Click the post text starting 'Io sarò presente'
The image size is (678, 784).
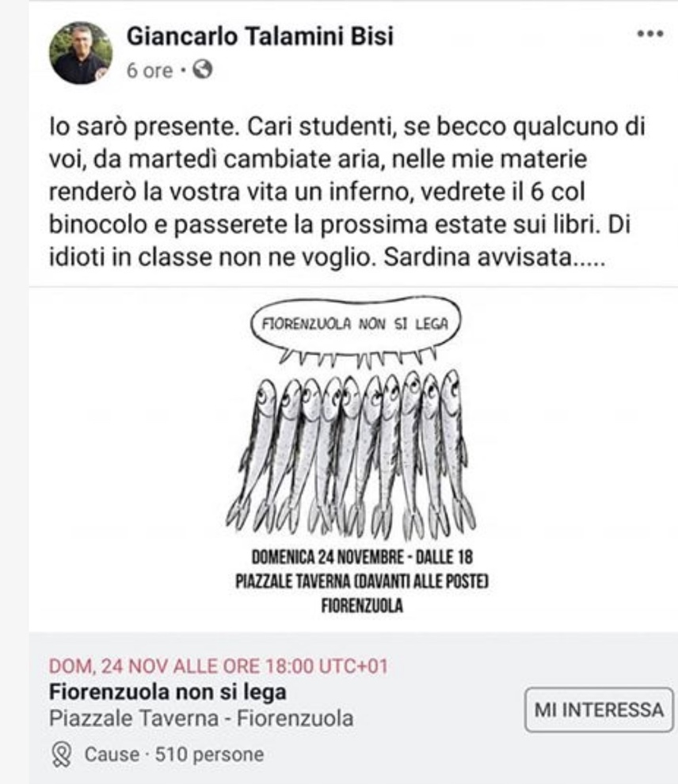point(347,192)
